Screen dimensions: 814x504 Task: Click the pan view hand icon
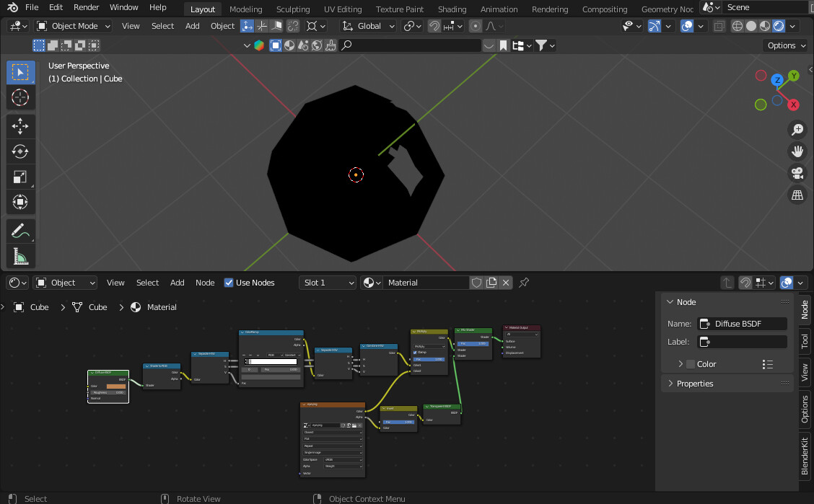coord(797,151)
